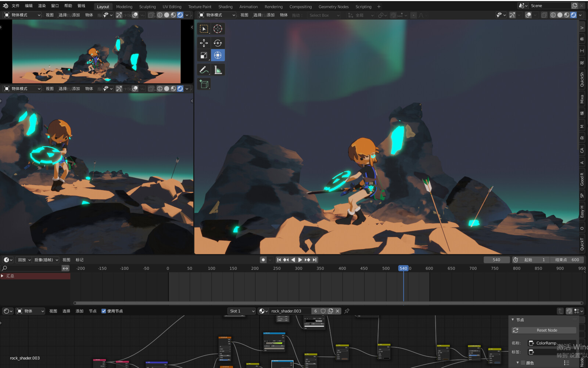Switch to the Shading workspace tab

(x=225, y=7)
